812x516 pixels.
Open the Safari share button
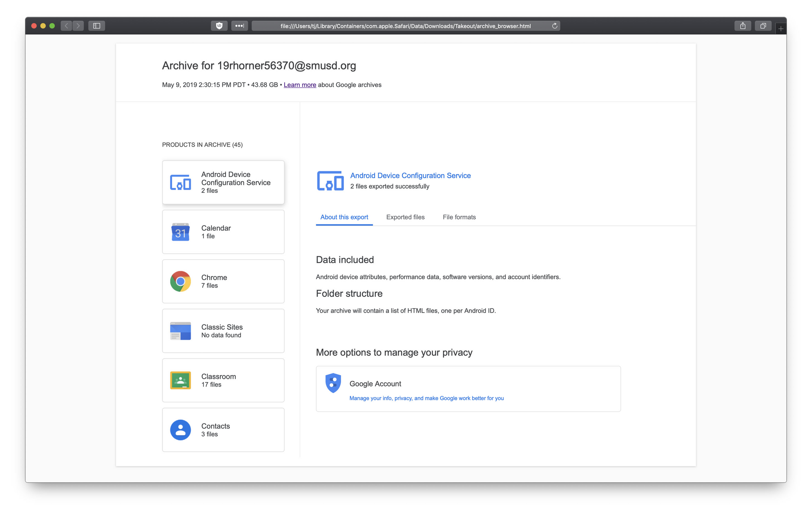pos(743,26)
